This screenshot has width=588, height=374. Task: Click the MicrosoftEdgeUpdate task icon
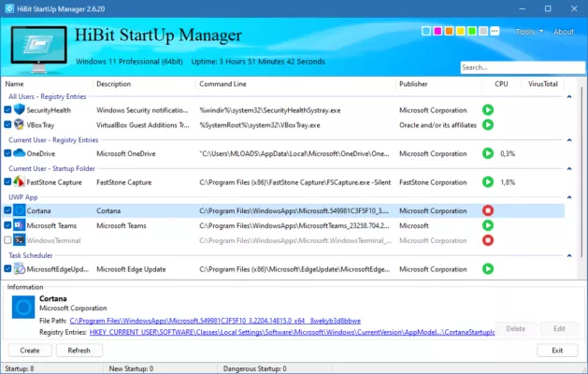(19, 268)
